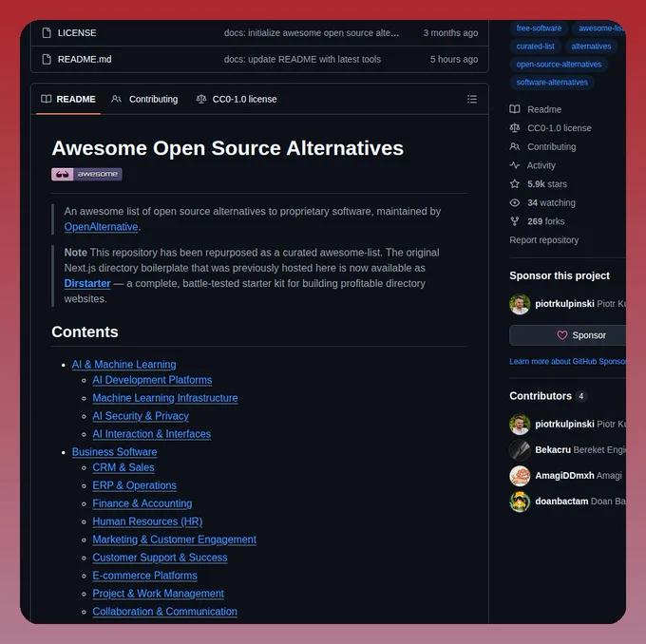Open the README.md file

[x=85, y=59]
